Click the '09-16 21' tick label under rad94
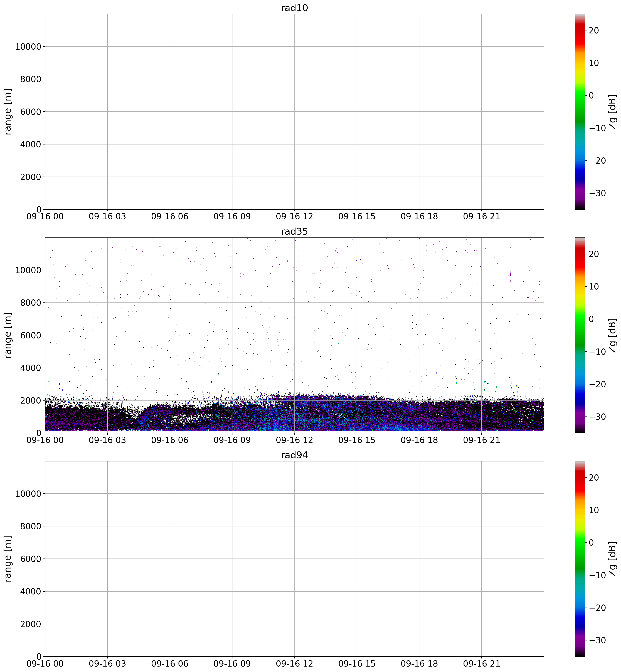This screenshot has width=621, height=672. pos(481,664)
